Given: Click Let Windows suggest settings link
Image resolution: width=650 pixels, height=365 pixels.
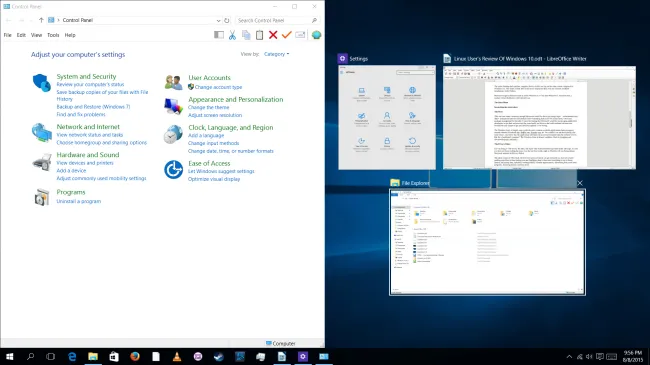Looking at the screenshot, I should pyautogui.click(x=221, y=171).
